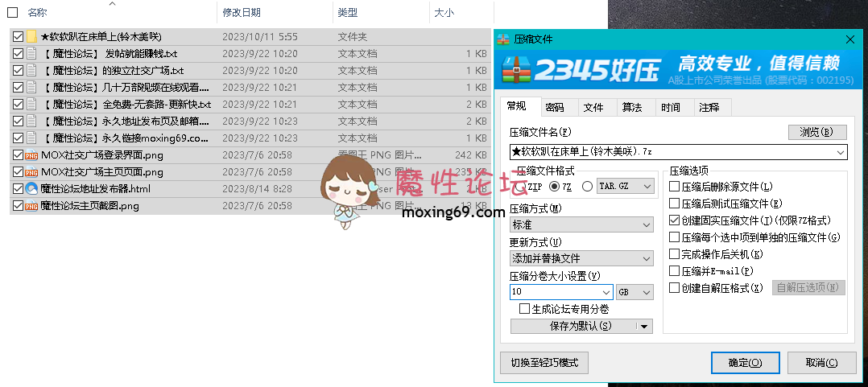Toggle the select-all checkbox in header

12,12
